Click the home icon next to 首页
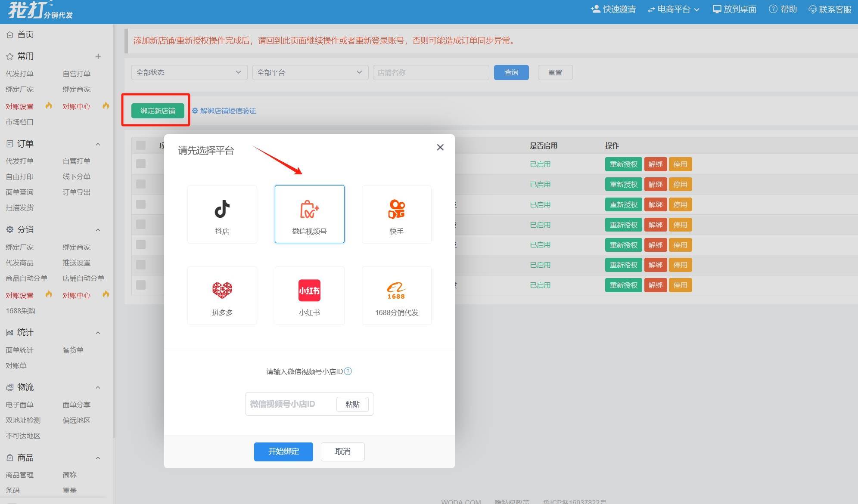 [x=10, y=35]
